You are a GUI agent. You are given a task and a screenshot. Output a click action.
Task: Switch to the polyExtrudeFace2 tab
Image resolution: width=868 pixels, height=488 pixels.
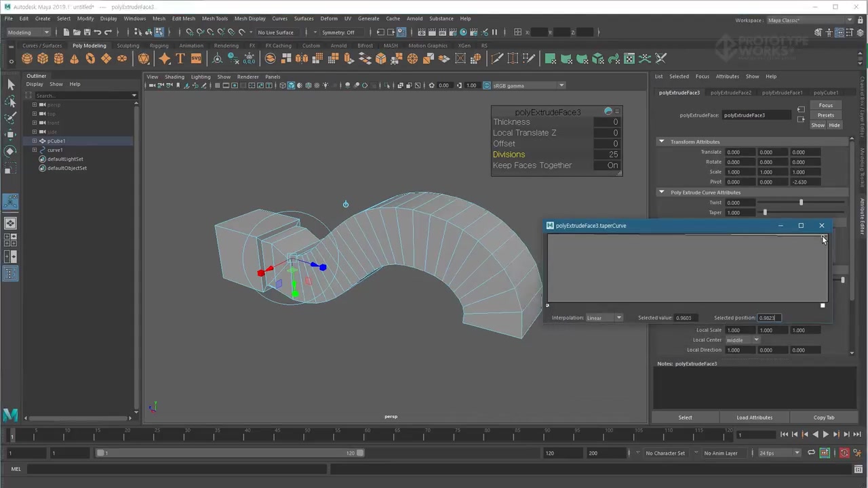click(x=730, y=93)
